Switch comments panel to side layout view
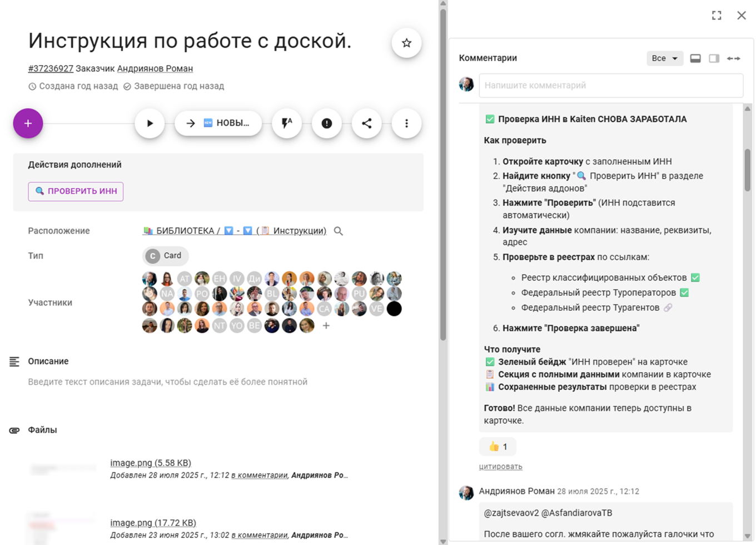 coord(714,58)
